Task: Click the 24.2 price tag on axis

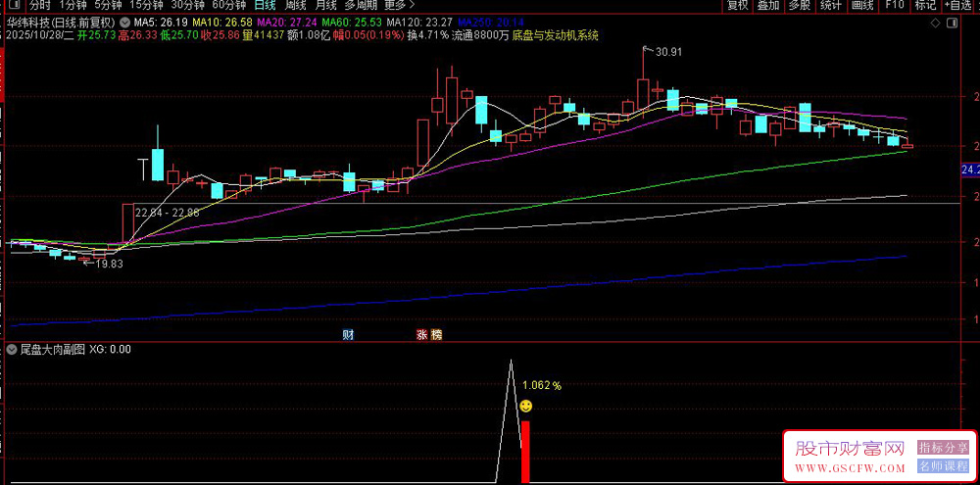Action: point(970,169)
